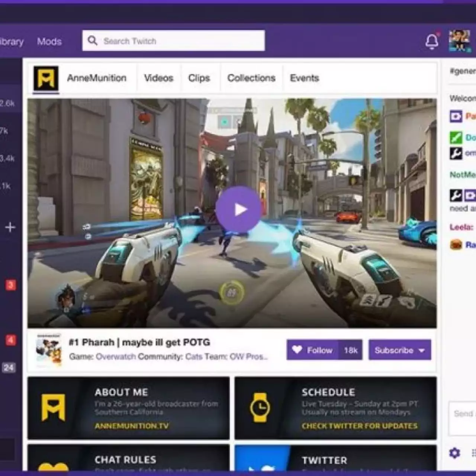Viewport: 476px width, 476px height.
Task: Open the user profile avatar menu
Action: [459, 41]
